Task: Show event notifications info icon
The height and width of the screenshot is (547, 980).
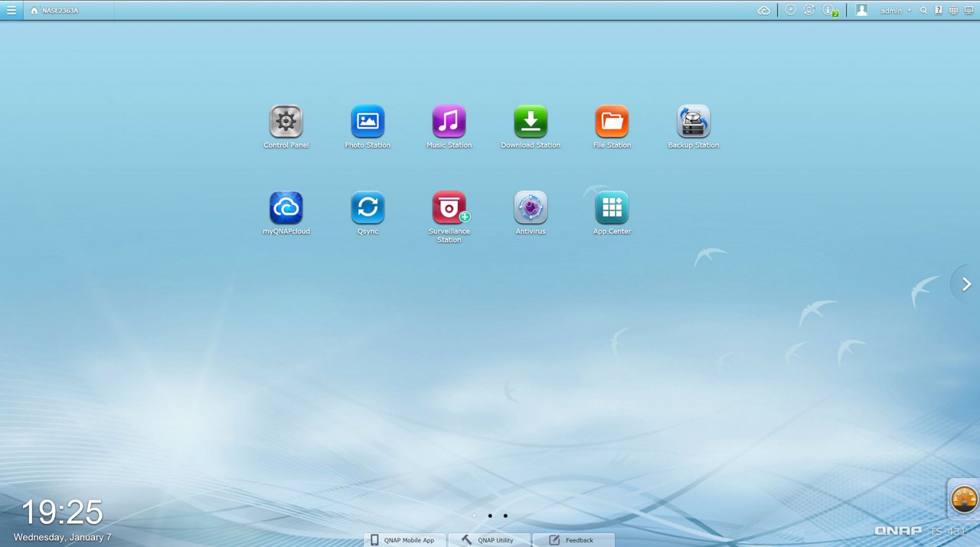Action: click(x=830, y=10)
